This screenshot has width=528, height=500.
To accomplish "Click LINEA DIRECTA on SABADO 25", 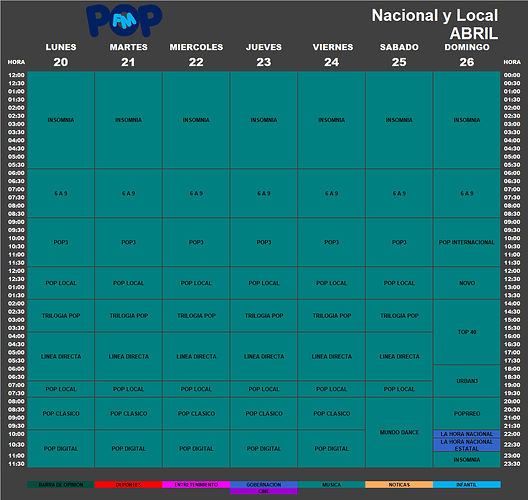I will (399, 356).
